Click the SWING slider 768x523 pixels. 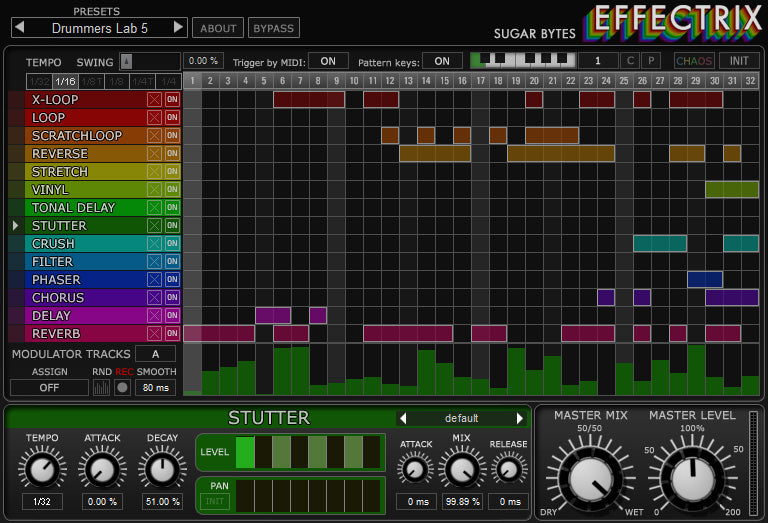point(150,62)
